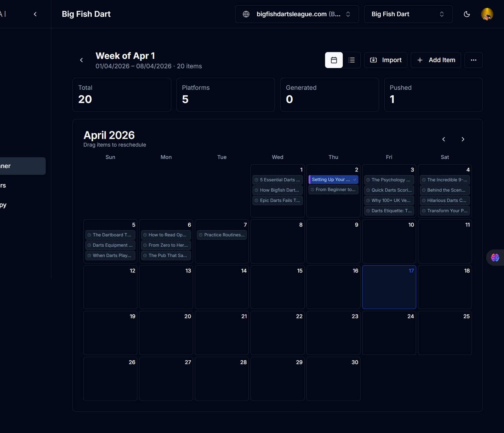504x433 pixels.
Task: Collapse sidebar with the top-left chevron
Action: coord(35,14)
